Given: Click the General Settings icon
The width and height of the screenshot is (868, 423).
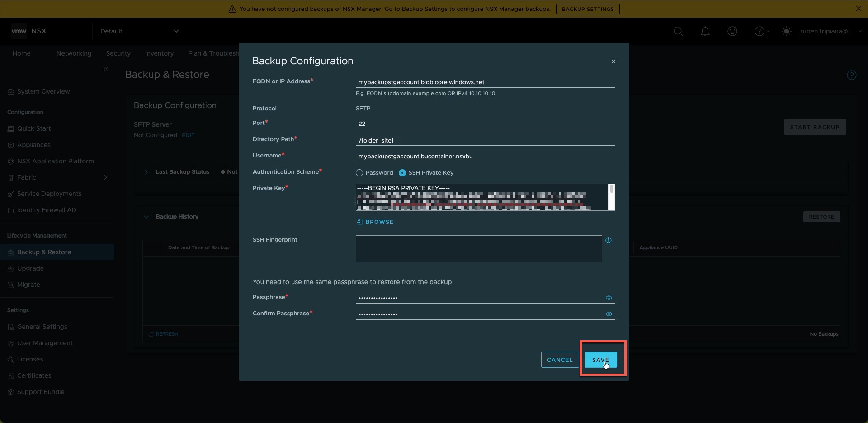Looking at the screenshot, I should tap(11, 327).
